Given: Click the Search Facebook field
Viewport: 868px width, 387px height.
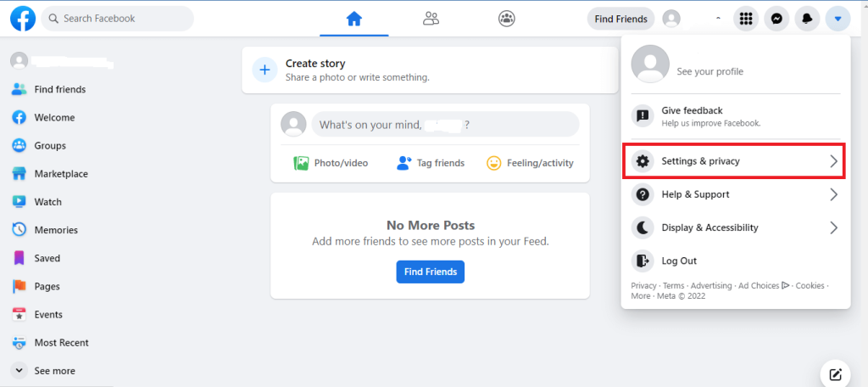Looking at the screenshot, I should pyautogui.click(x=117, y=19).
